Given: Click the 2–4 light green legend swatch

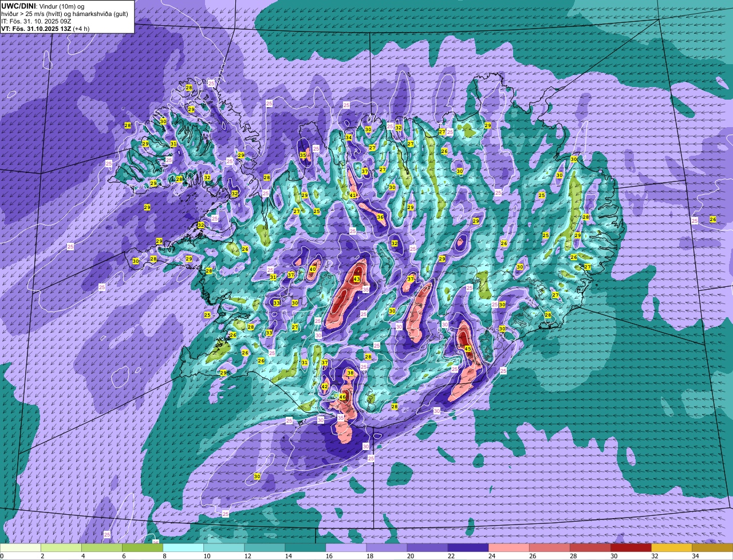Looking at the screenshot, I should point(61,547).
